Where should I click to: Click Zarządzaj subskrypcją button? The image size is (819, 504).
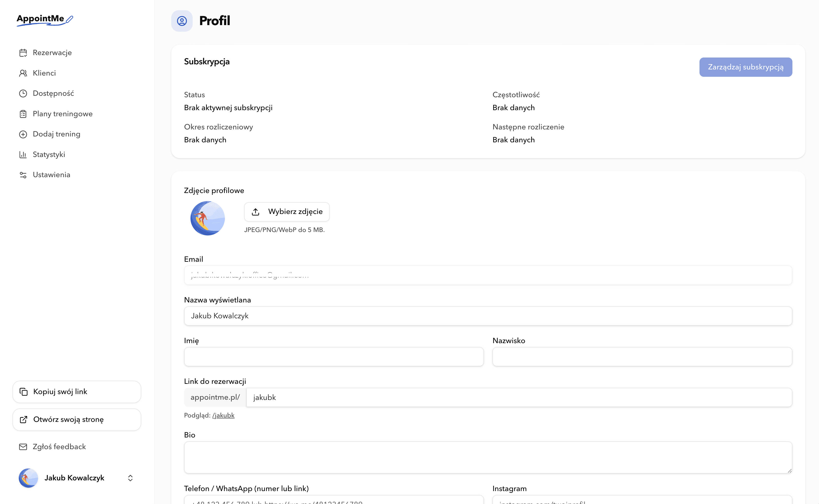pyautogui.click(x=746, y=67)
